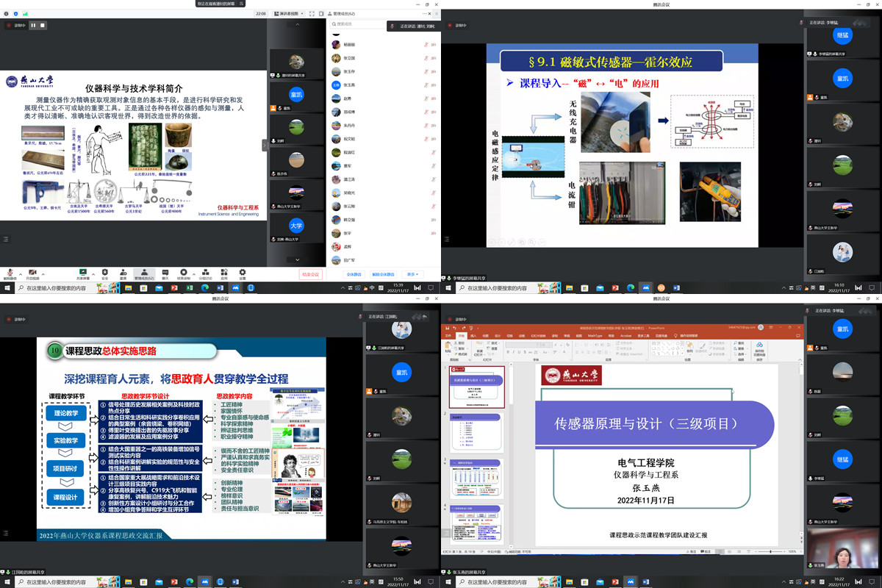882x588 pixels.
Task: Expand arrow next to 共享屏幕 button
Action: tap(93, 270)
